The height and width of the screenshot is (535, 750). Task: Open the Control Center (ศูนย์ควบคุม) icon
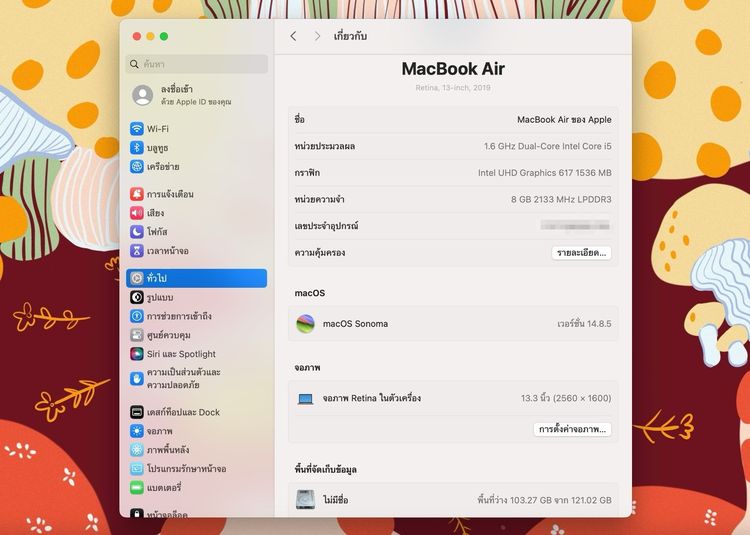point(137,335)
